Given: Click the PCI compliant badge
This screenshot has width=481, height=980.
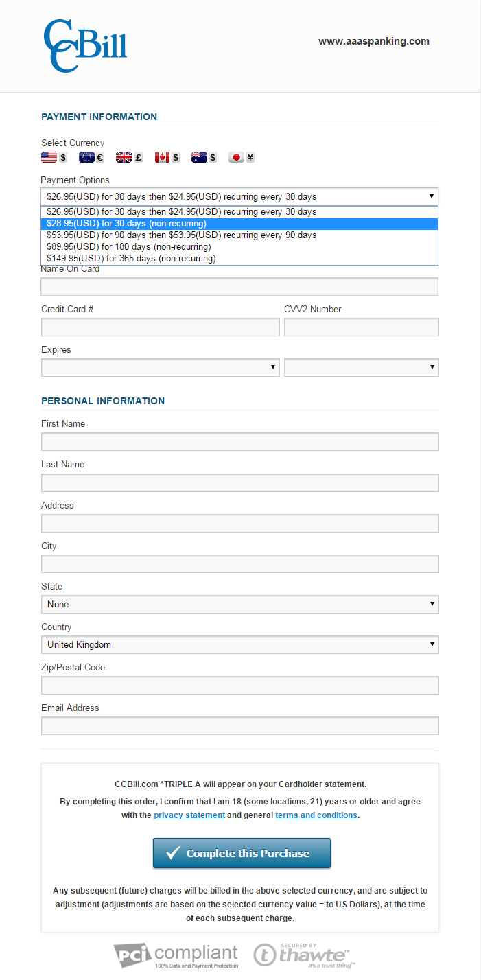Looking at the screenshot, I should pos(176,955).
